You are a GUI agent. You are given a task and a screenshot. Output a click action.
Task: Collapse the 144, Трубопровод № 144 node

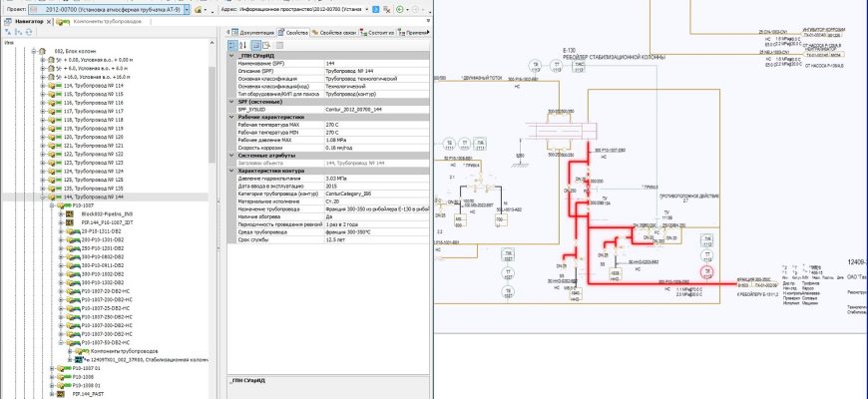[x=43, y=197]
